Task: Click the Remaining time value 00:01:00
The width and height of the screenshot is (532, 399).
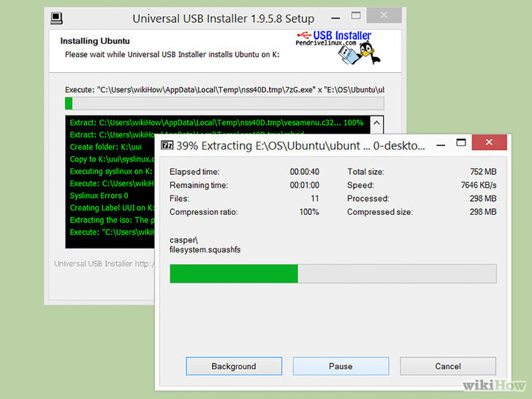Action: pyautogui.click(x=304, y=186)
